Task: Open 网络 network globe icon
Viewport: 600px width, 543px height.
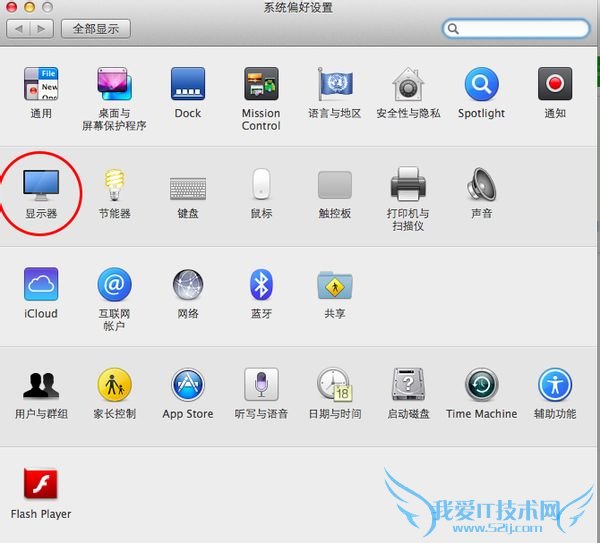Action: coord(188,284)
